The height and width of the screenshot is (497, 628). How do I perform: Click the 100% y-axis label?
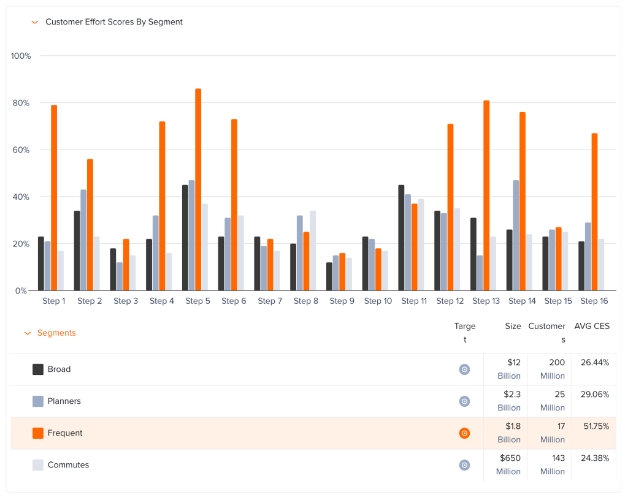click(x=21, y=56)
